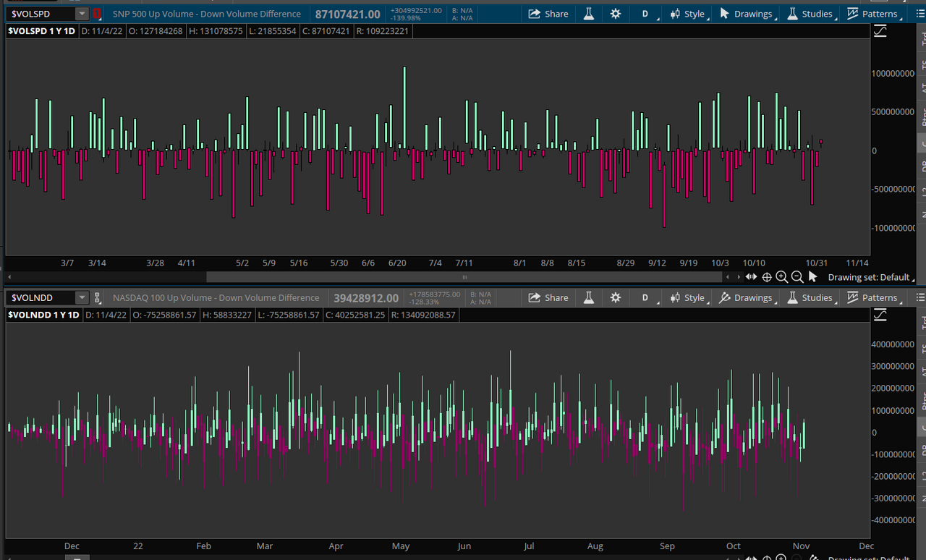Open the flask quick-study icon in bottom chart
The image size is (926, 560).
click(589, 297)
